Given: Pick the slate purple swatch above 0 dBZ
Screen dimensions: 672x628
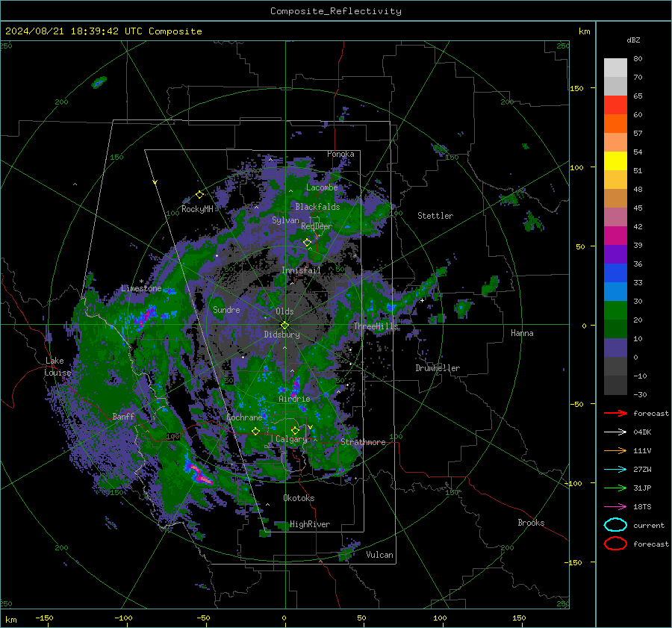Looking at the screenshot, I should click(x=615, y=348).
